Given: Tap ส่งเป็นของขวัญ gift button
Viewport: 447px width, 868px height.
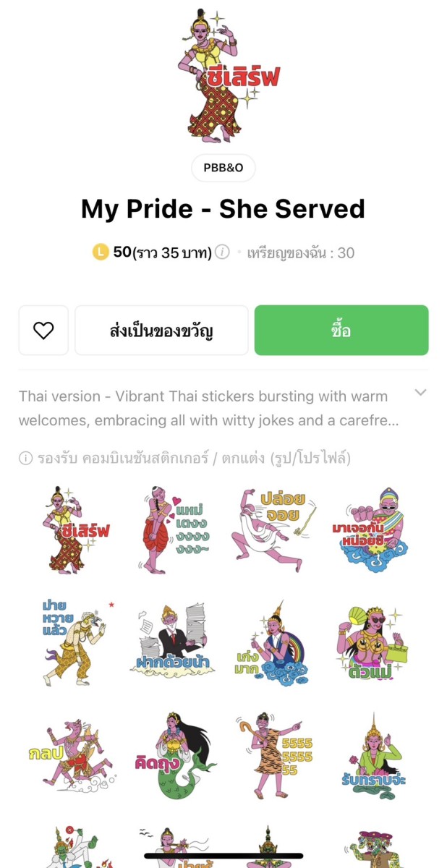Looking at the screenshot, I should (161, 331).
